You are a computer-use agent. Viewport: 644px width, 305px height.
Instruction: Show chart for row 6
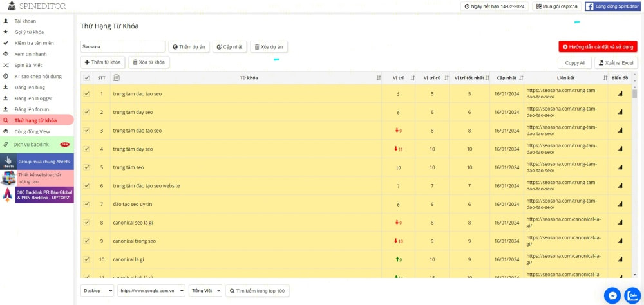pyautogui.click(x=620, y=186)
